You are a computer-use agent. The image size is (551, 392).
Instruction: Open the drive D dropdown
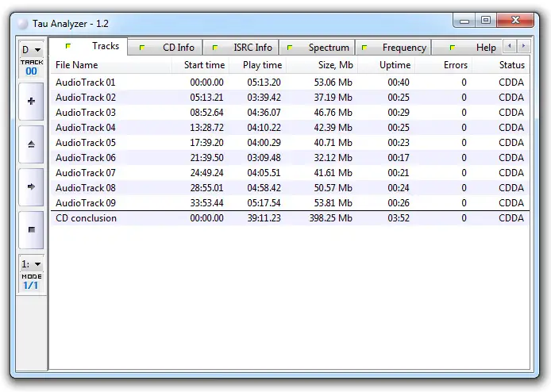31,49
